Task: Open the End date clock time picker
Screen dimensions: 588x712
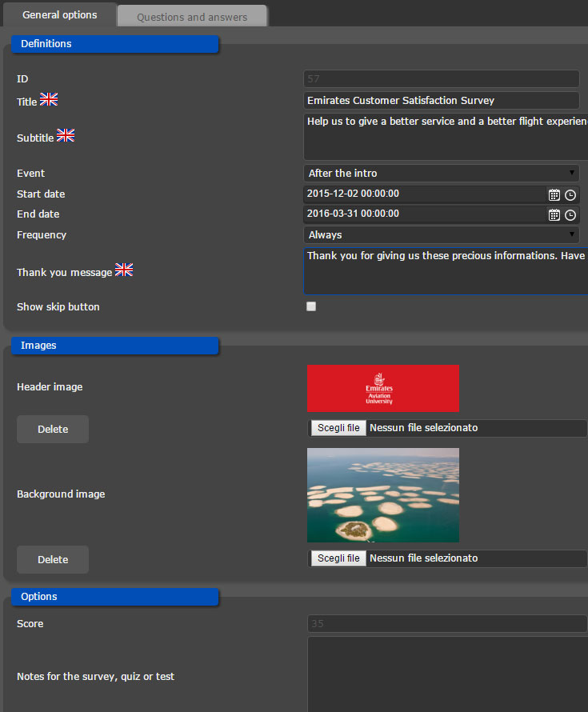Action: (570, 214)
